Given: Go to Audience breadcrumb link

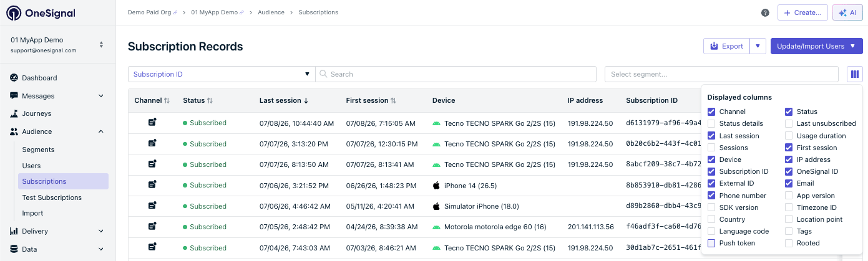Looking at the screenshot, I should [271, 12].
